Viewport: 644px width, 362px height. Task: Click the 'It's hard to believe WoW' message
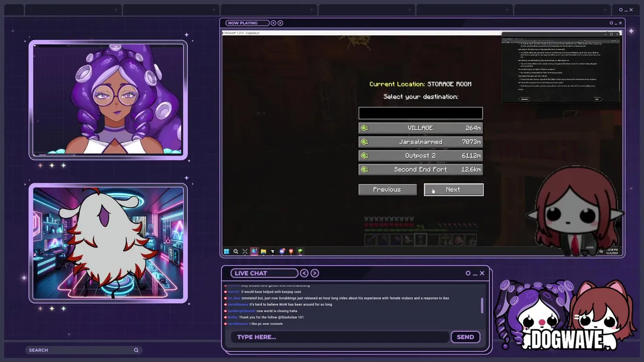(290, 304)
